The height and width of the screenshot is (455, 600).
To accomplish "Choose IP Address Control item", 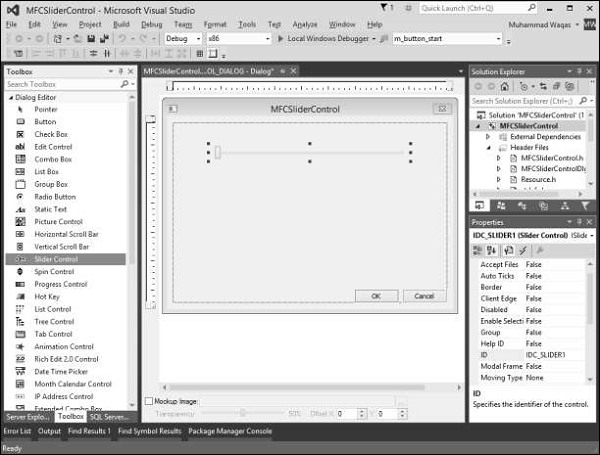I will [64, 397].
